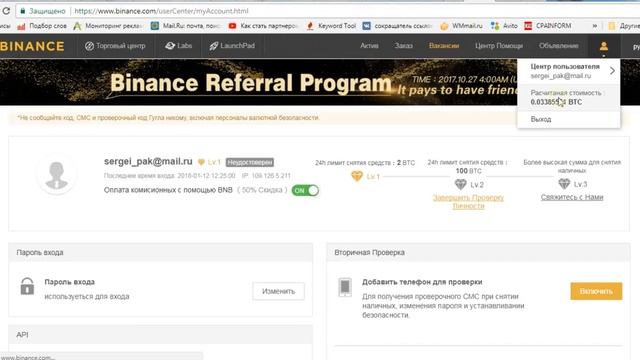Click the user profile icon
Viewport: 640px width, 360px height.
[x=604, y=46]
